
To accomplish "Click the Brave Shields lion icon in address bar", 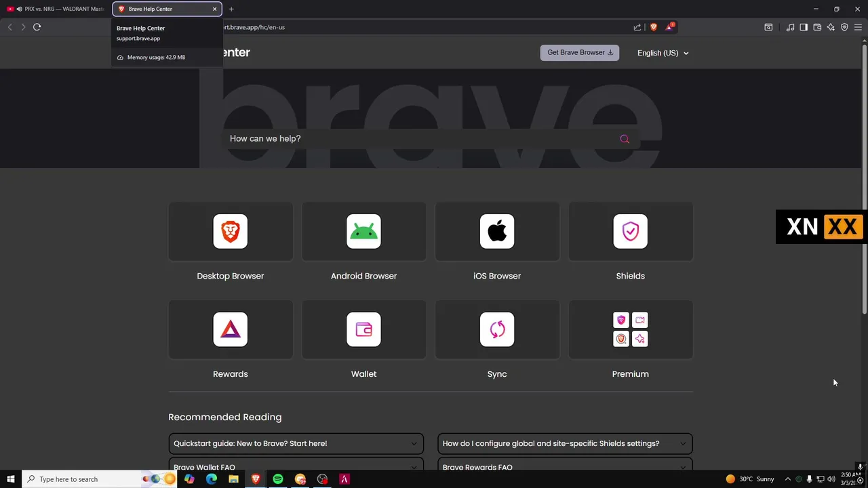I will click(x=654, y=27).
